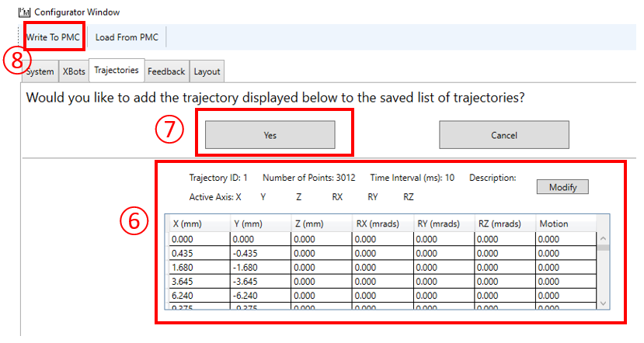Click the Y (mm) column header
The height and width of the screenshot is (343, 644).
tap(259, 223)
